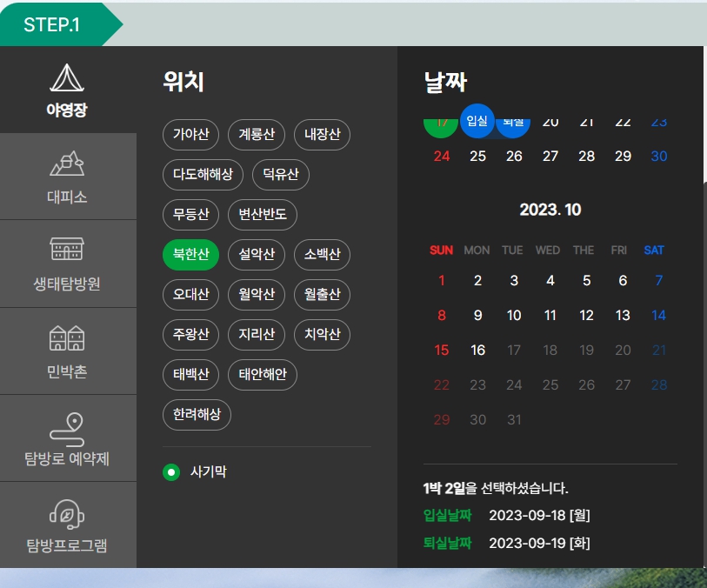Choose 오대산 location

point(190,295)
